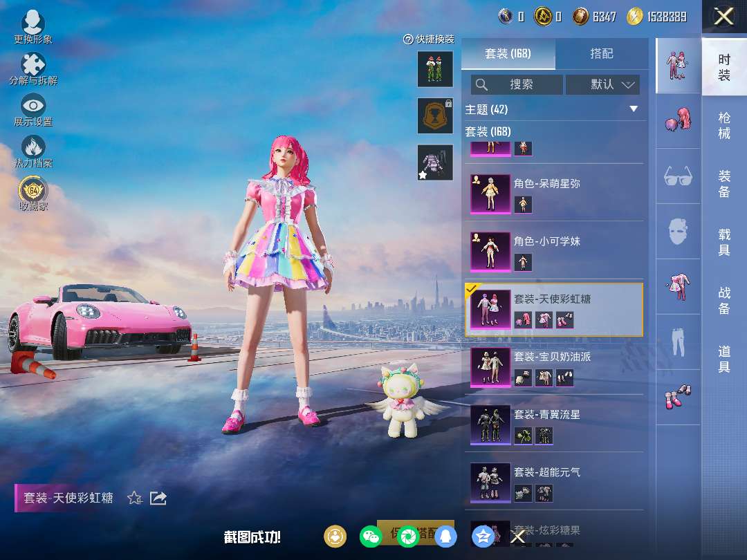747x560 pixels.
Task: Select the 角色-呆萌星弥 character outfit
Action: (x=553, y=194)
